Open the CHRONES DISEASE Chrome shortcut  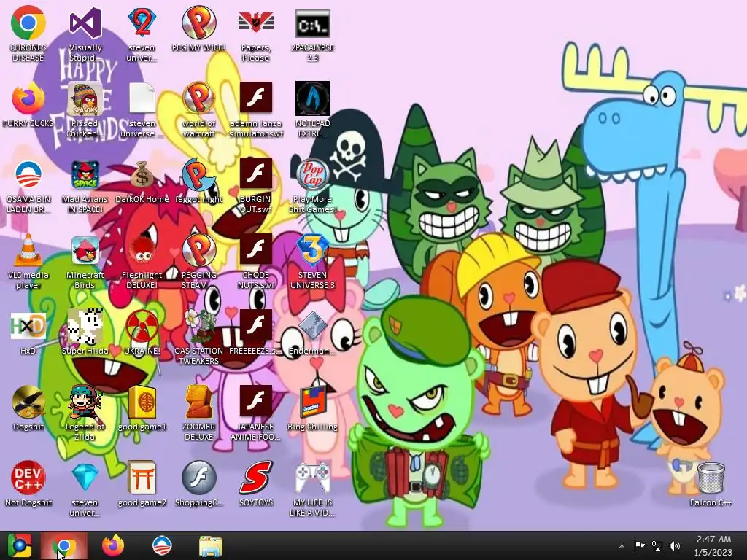tap(28, 24)
